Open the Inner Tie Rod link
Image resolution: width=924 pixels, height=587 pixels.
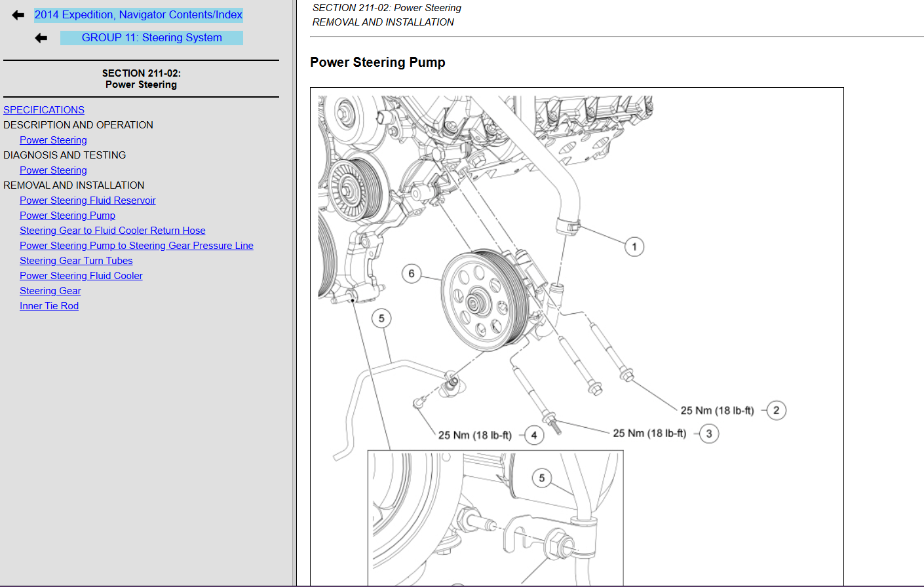click(x=49, y=306)
